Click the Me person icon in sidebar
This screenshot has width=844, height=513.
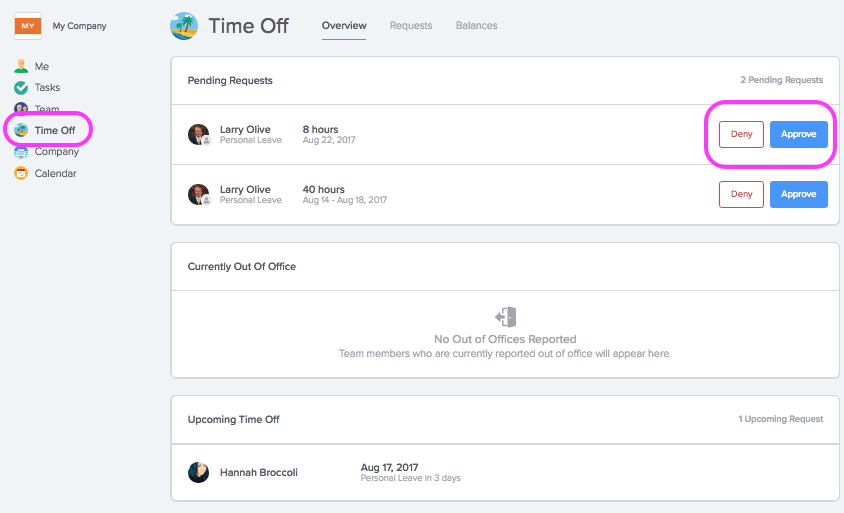coord(21,66)
